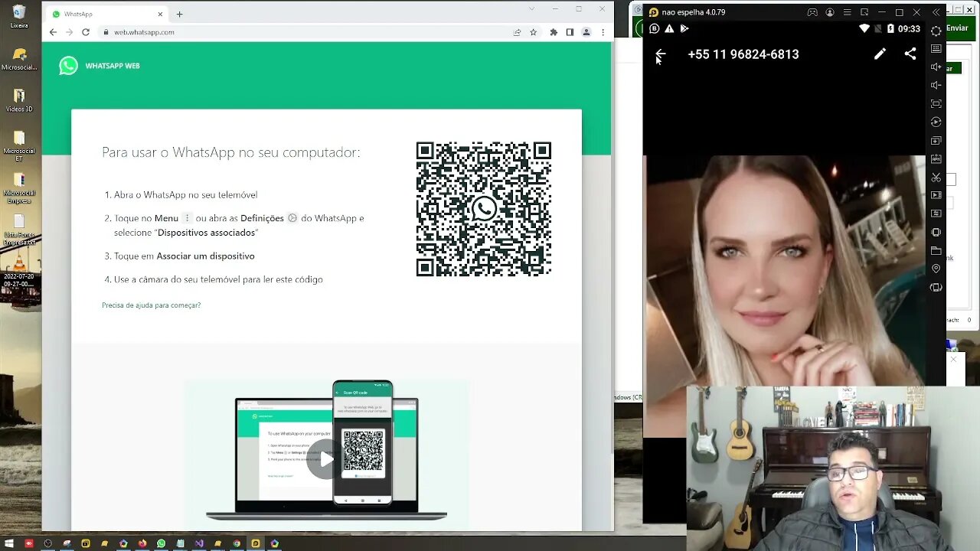This screenshot has width=980, height=551.
Task: Open the Chrome extensions puzzle icon
Action: [x=554, y=32]
